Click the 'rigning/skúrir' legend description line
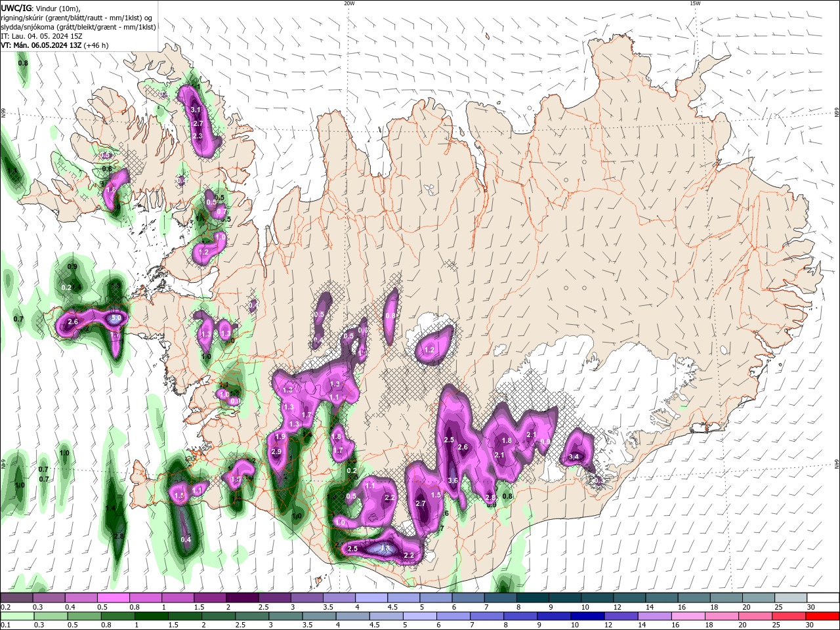Screen dimensions: 840x630 tap(77, 18)
